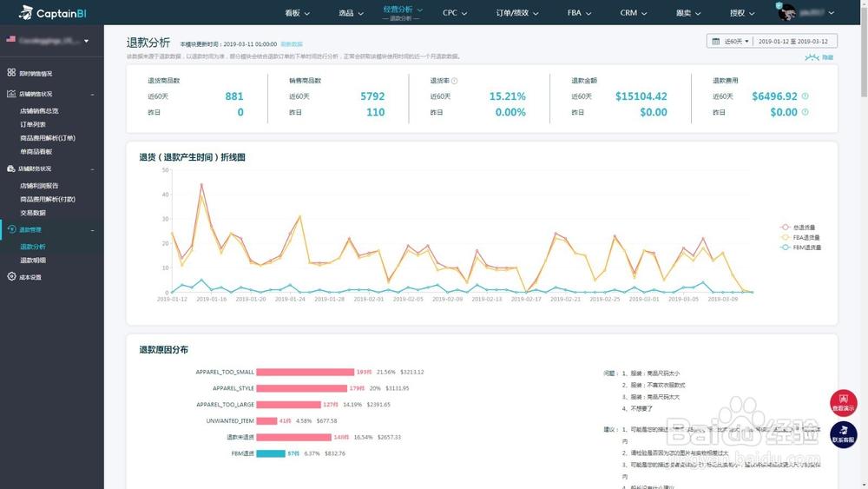868x489 pixels.
Task: Open the dark blue customer service button
Action: [x=843, y=435]
